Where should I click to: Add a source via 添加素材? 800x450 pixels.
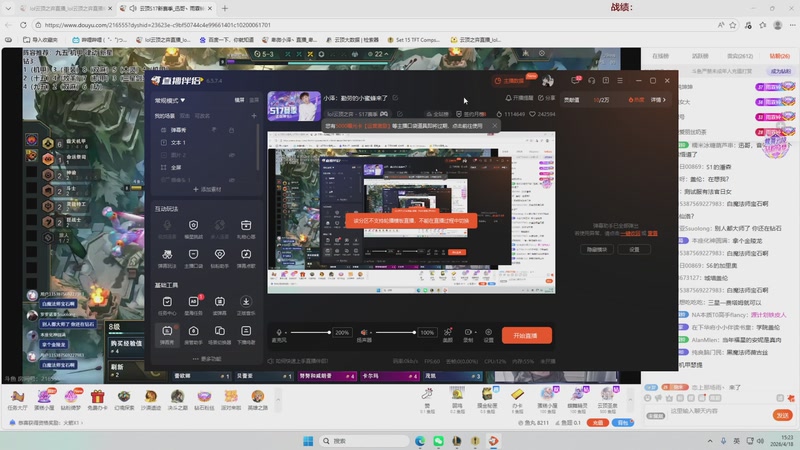207,189
